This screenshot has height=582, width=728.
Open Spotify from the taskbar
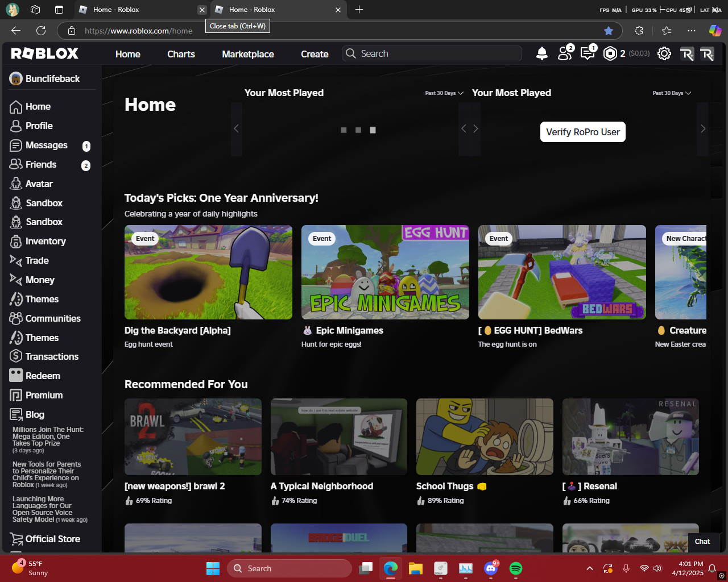tap(516, 568)
